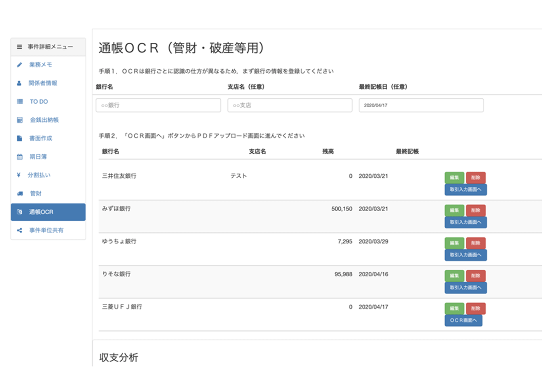Click the 支店名 input field
Image resolution: width=555 pixels, height=392 pixels.
pos(289,105)
